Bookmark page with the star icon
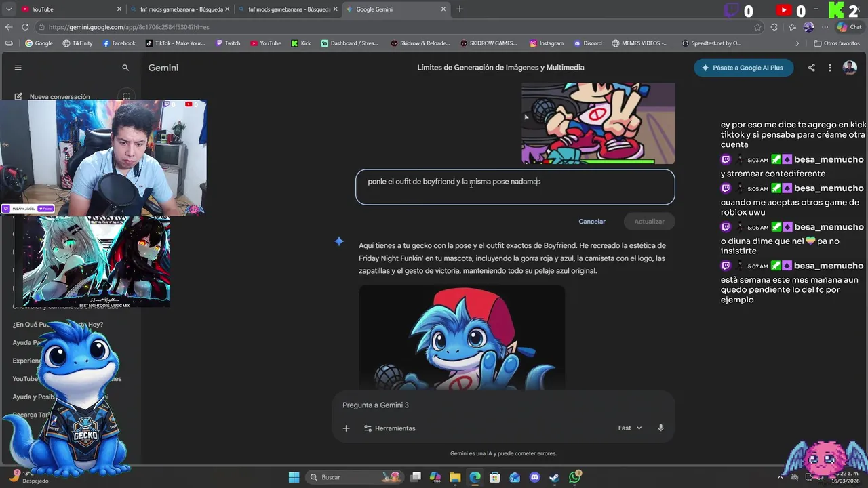Viewport: 868px width, 488px height. (757, 27)
